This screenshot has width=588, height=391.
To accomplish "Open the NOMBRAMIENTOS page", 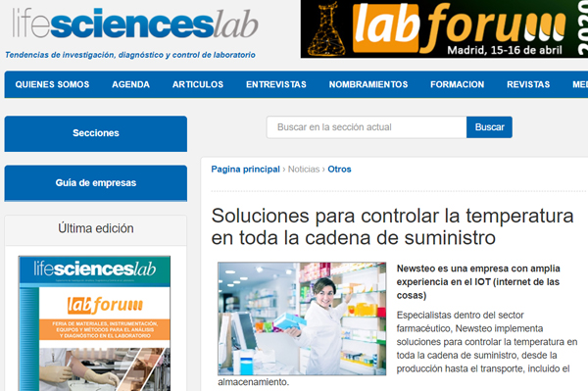I will click(x=368, y=84).
